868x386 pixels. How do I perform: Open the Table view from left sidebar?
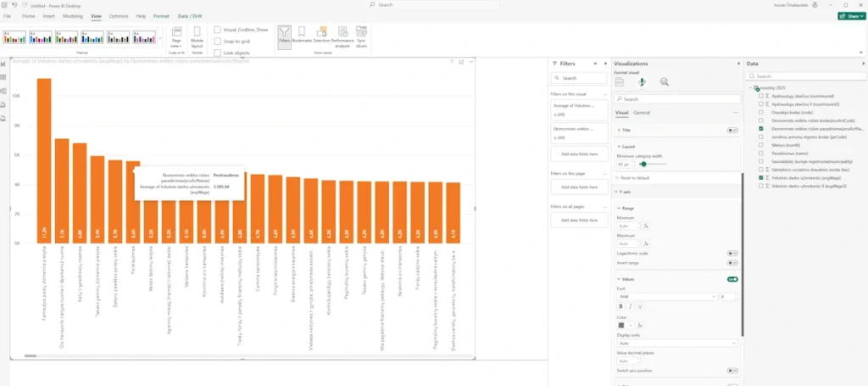tap(3, 77)
